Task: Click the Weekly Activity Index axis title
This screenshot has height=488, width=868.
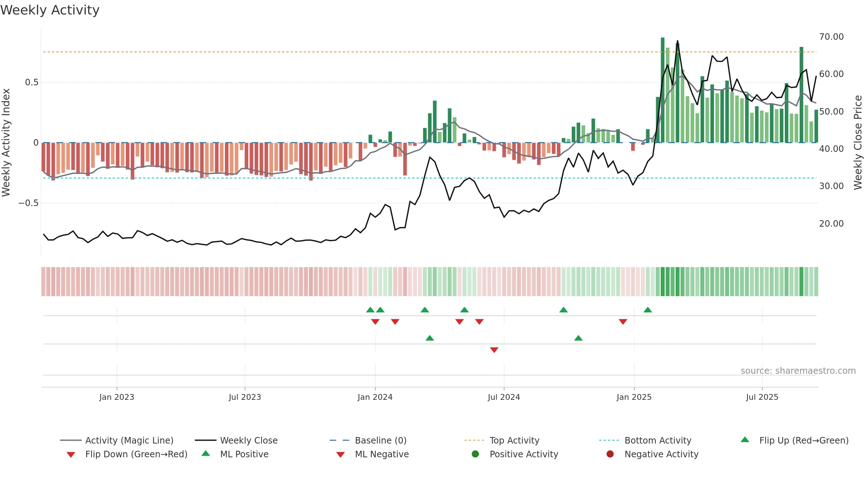Action: point(6,142)
